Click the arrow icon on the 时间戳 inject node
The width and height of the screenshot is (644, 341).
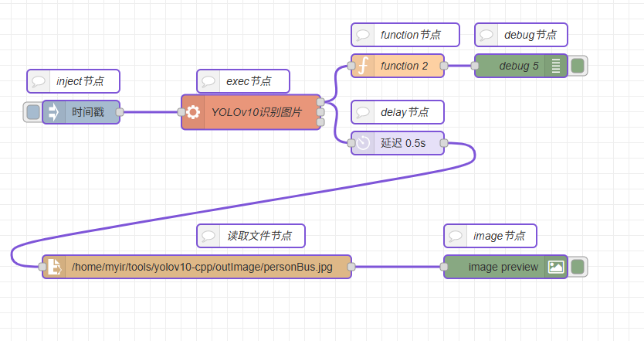tap(53, 112)
